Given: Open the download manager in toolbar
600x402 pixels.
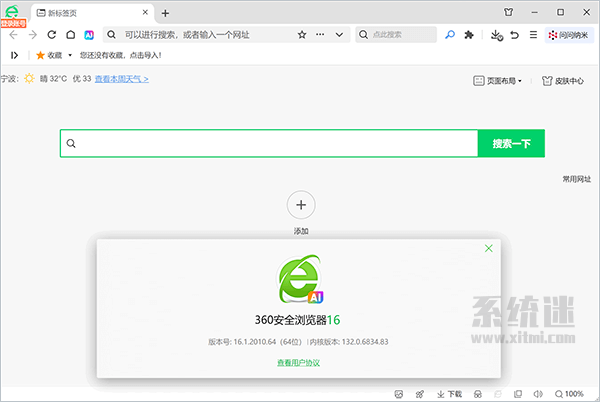Looking at the screenshot, I should pyautogui.click(x=496, y=34).
